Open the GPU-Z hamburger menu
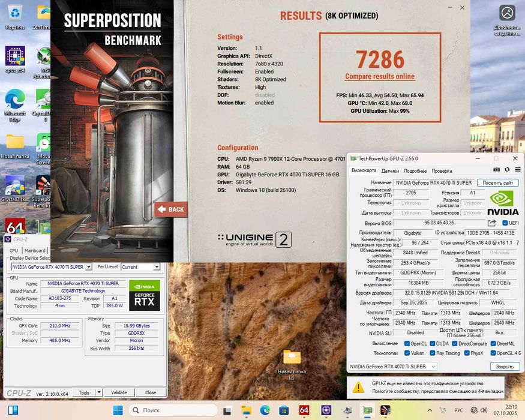This screenshot has height=420, width=525. coord(518,169)
